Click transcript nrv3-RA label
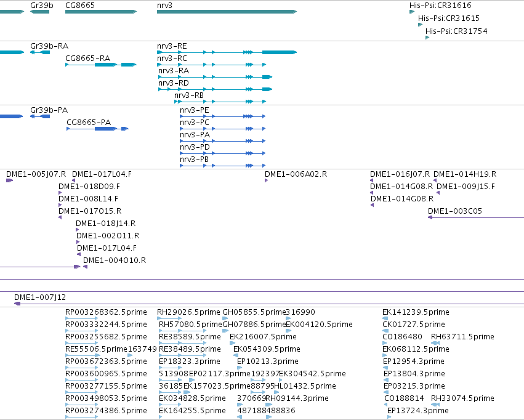524x420 pixels. (174, 70)
